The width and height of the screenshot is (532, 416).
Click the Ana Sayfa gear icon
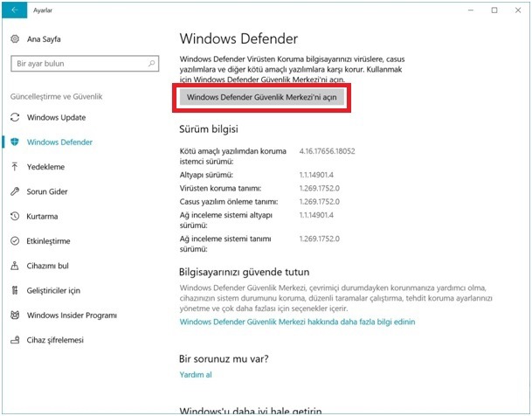15,38
